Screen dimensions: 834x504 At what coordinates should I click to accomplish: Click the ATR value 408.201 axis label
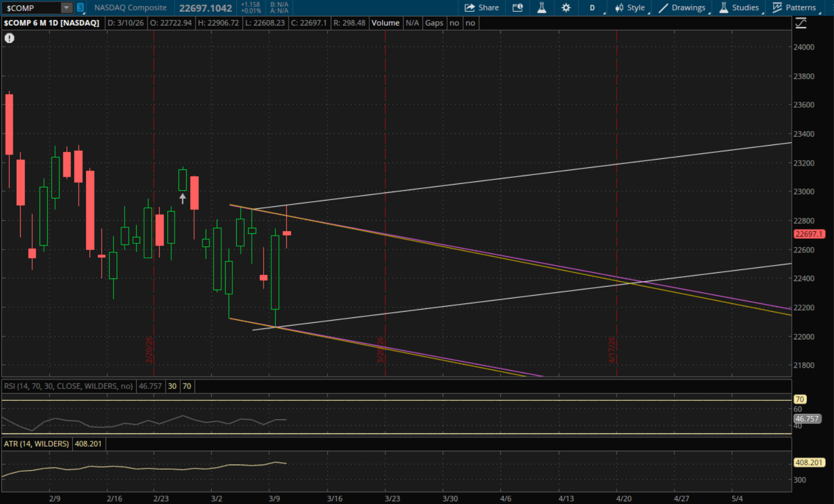(809, 462)
